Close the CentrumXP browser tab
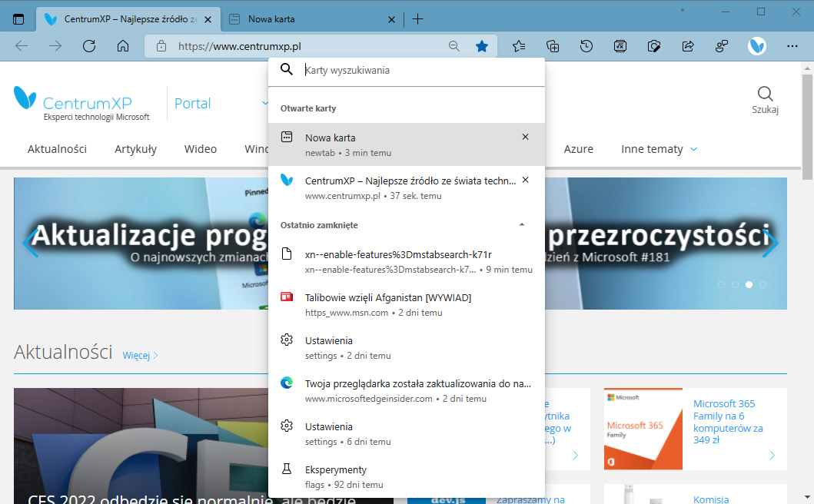The width and height of the screenshot is (814, 504). tap(208, 20)
